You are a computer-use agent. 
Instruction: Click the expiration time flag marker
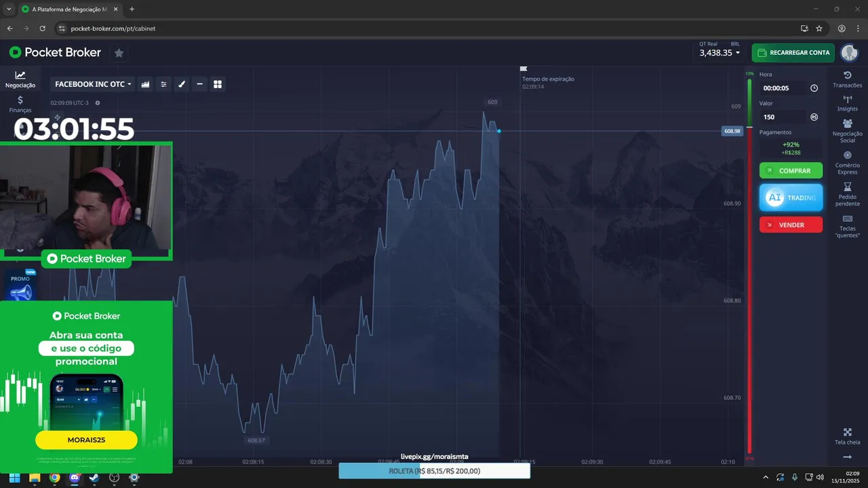[523, 68]
